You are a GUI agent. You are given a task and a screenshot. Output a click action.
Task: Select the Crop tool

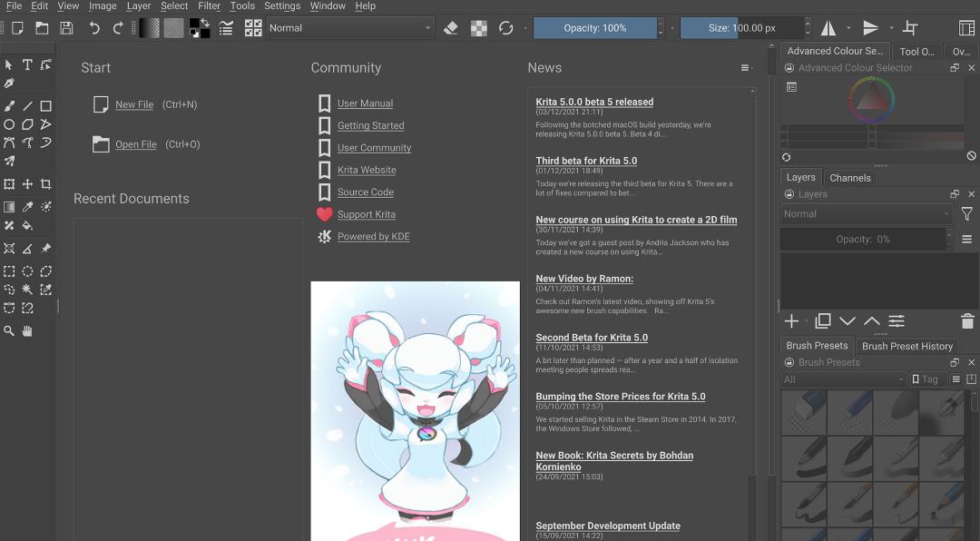tap(45, 184)
